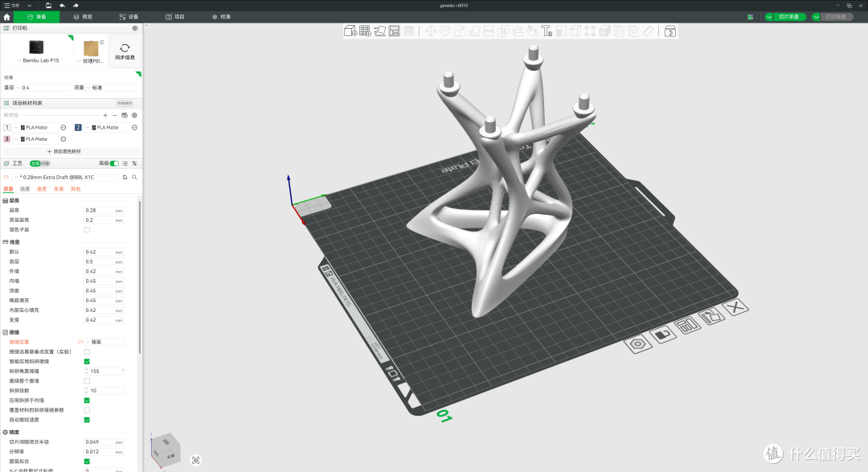Uncheck smart scarf seam application
The width and height of the screenshot is (868, 472).
tap(87, 362)
